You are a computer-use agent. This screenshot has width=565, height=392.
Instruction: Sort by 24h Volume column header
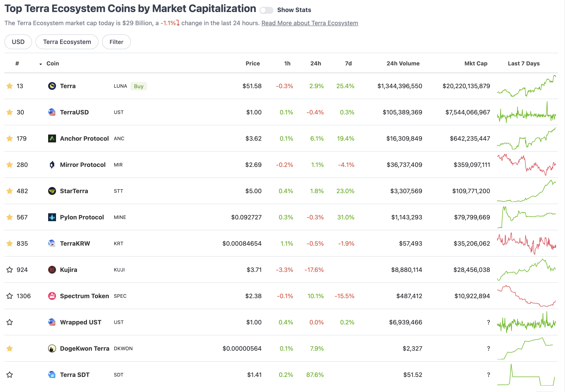coord(403,64)
